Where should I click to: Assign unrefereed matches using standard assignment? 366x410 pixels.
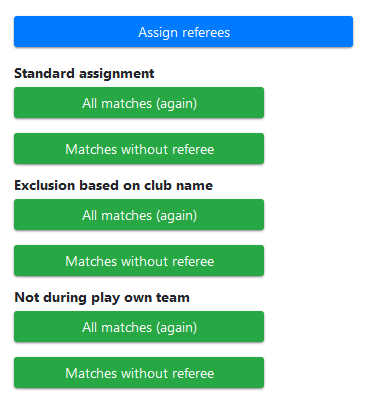click(x=139, y=149)
